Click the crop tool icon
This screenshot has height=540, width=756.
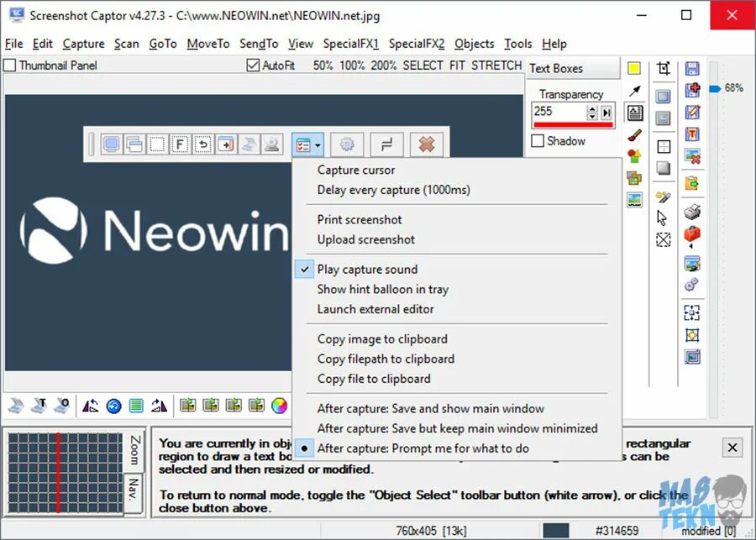click(664, 69)
